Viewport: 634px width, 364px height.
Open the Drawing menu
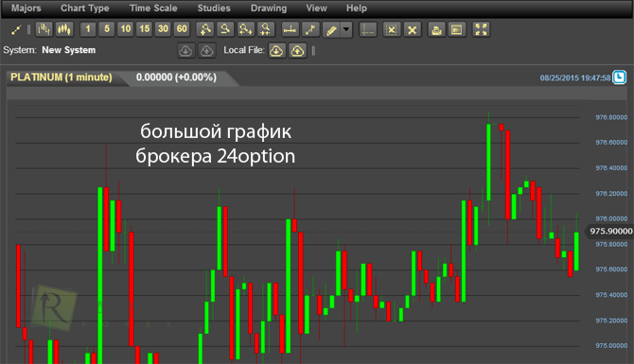tap(269, 9)
